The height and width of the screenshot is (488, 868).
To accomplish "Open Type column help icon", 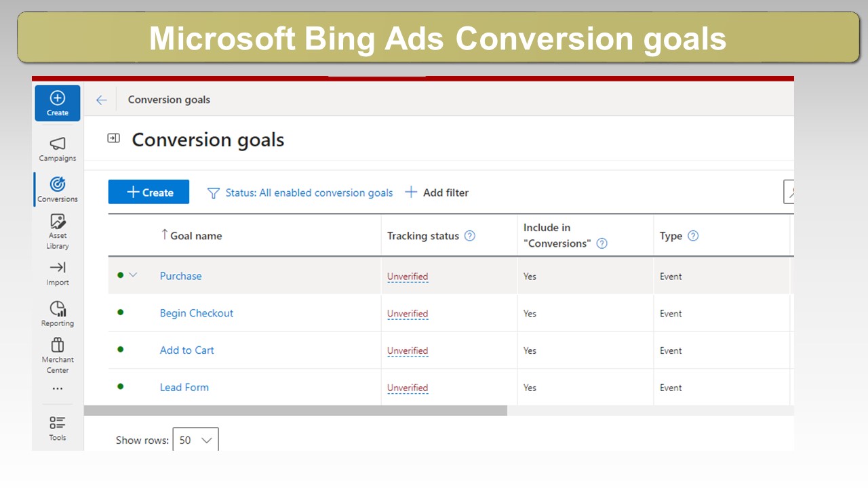I will [693, 236].
